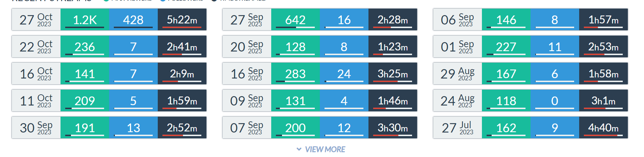644x157 pixels.
Task: Click the 5h22m time streamed cell
Action: 182,20
